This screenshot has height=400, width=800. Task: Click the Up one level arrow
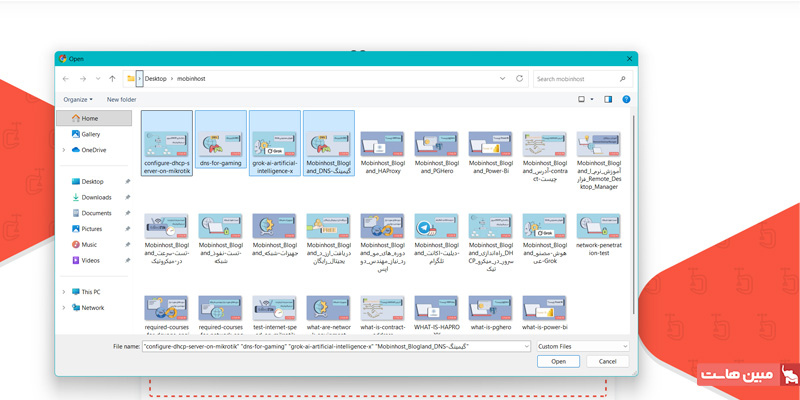pyautogui.click(x=113, y=78)
